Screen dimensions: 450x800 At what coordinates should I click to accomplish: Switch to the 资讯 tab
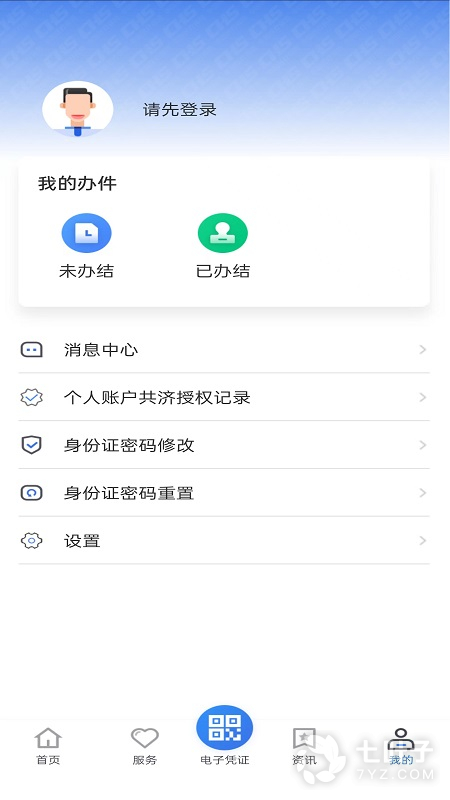coord(304,746)
